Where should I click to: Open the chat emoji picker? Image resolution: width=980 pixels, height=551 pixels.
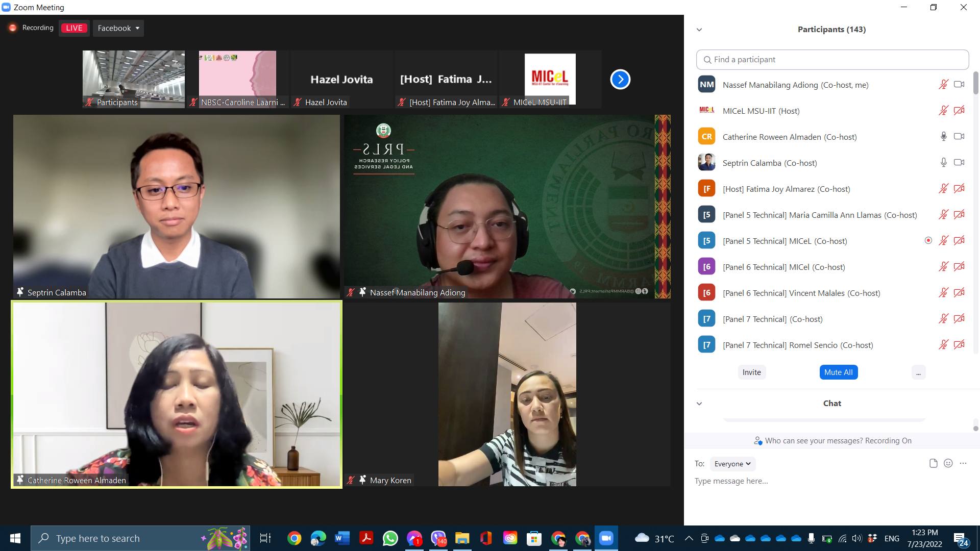948,463
